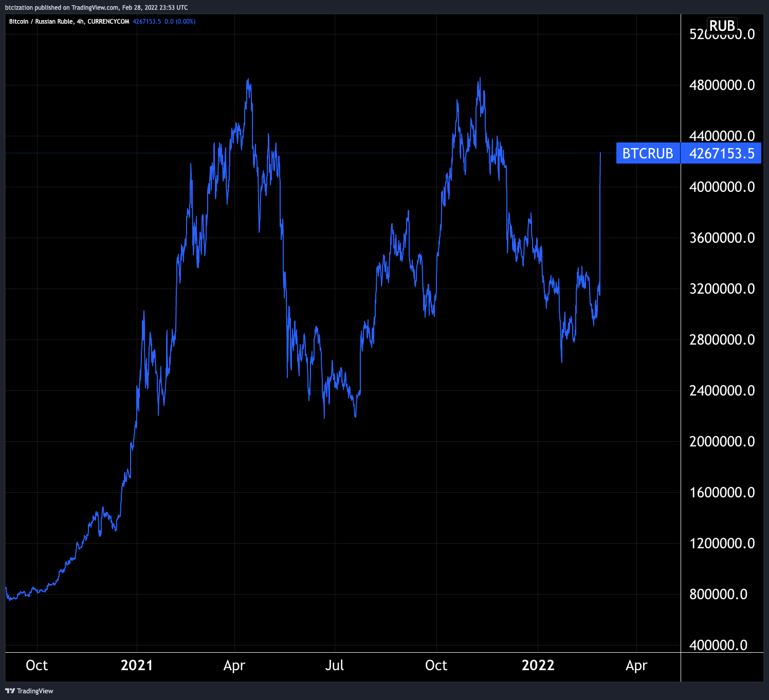Open the RUB currency label on price scale

click(x=722, y=25)
